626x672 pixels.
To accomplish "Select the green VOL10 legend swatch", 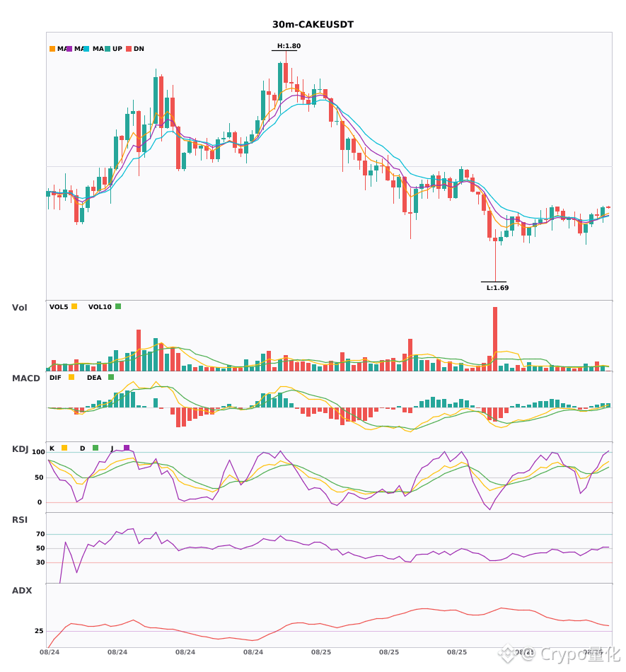I will click(118, 306).
